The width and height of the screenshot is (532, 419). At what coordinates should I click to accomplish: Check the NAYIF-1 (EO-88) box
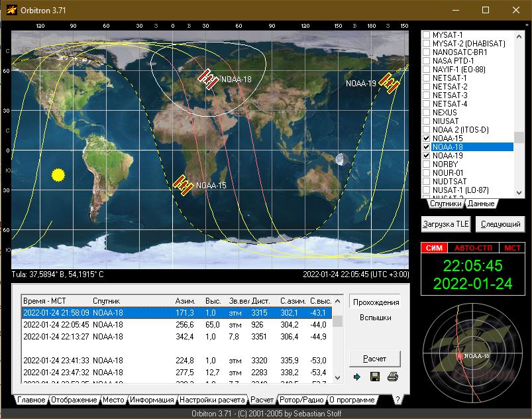tap(427, 70)
